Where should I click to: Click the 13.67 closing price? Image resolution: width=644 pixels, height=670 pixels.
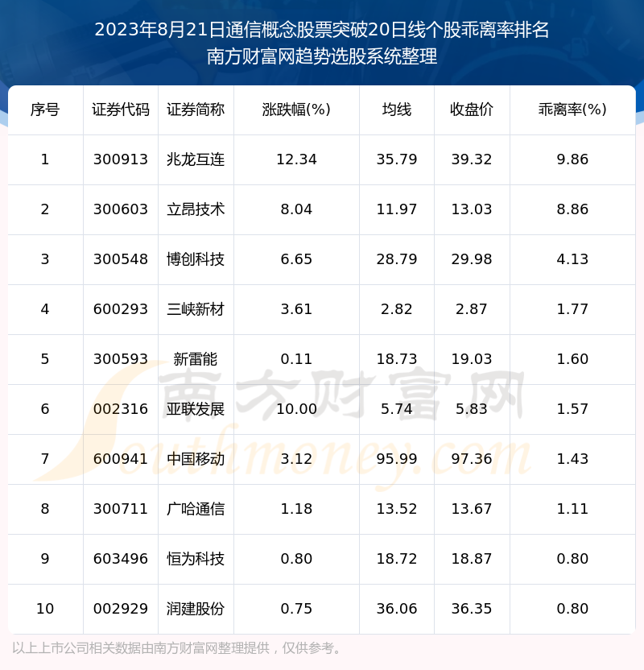pos(472,509)
